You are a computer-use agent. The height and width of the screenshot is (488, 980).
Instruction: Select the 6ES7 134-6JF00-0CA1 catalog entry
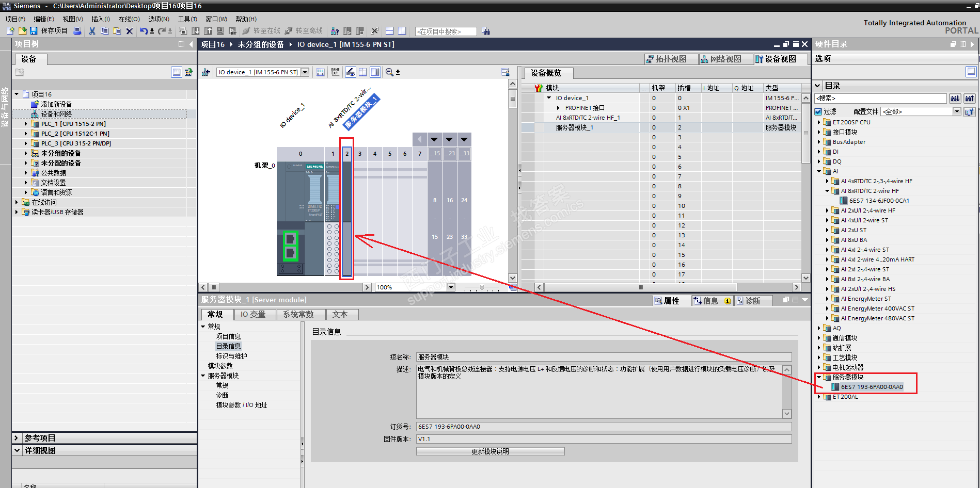coord(879,201)
